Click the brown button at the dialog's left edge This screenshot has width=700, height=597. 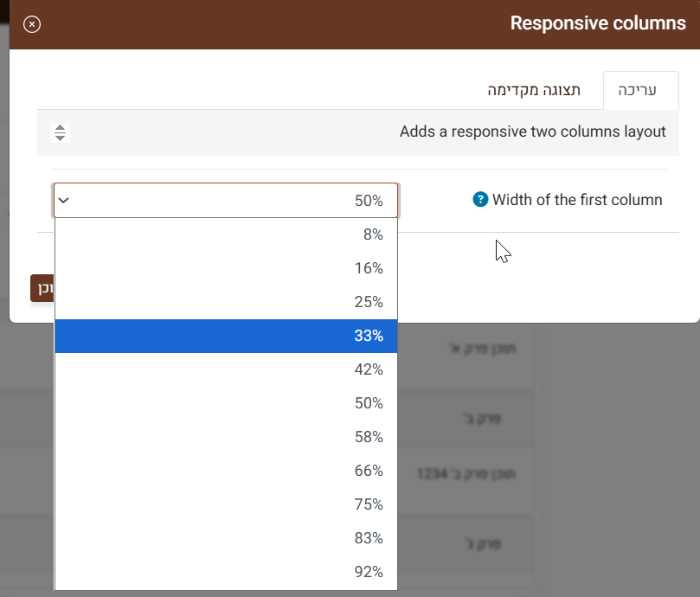(x=42, y=288)
